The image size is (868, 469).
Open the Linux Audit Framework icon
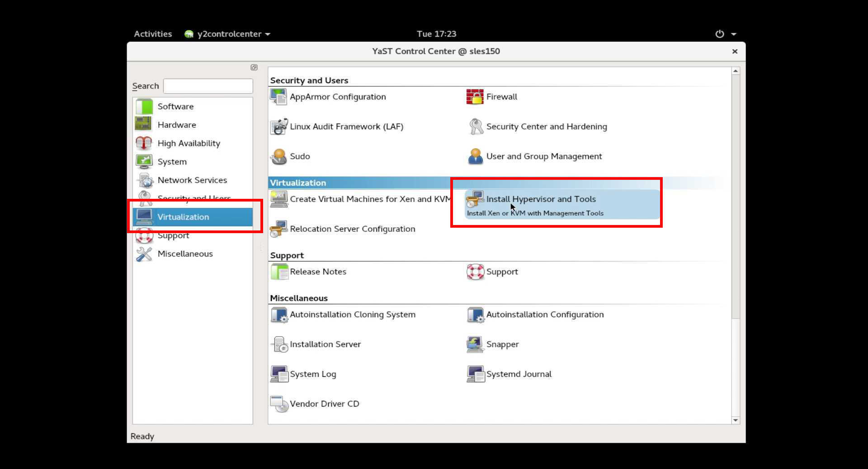click(278, 127)
